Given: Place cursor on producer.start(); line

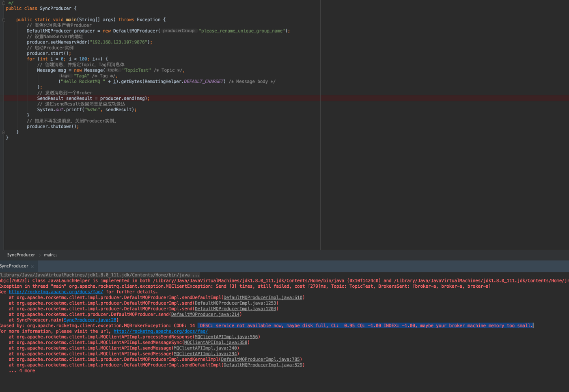Looking at the screenshot, I should point(49,53).
